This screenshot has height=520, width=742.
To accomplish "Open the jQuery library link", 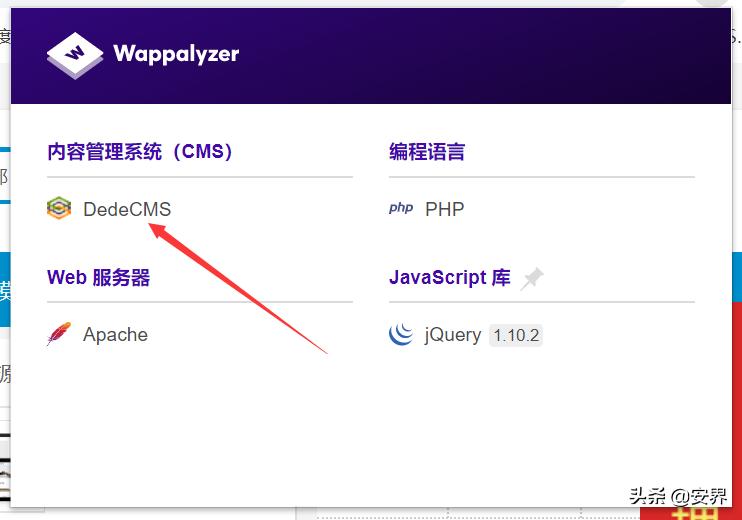I will (453, 335).
